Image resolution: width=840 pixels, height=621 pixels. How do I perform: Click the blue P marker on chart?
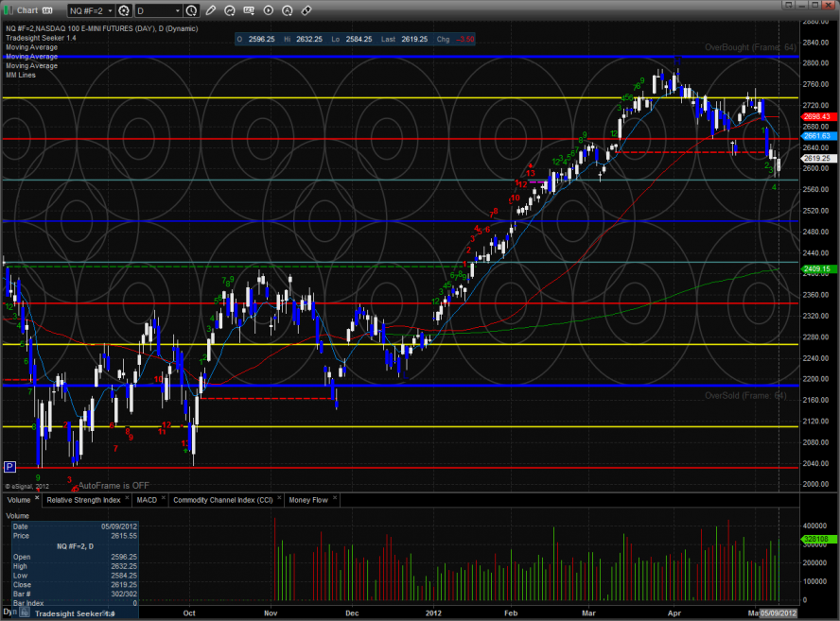(x=9, y=466)
